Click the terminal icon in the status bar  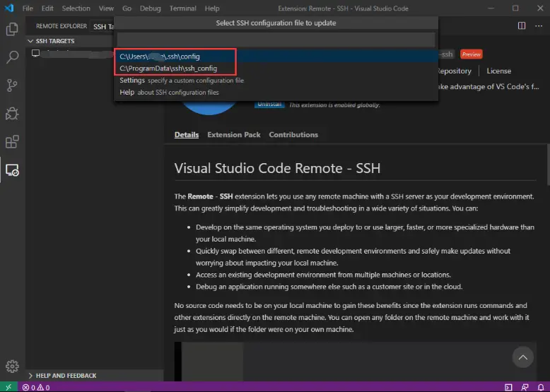click(x=508, y=388)
